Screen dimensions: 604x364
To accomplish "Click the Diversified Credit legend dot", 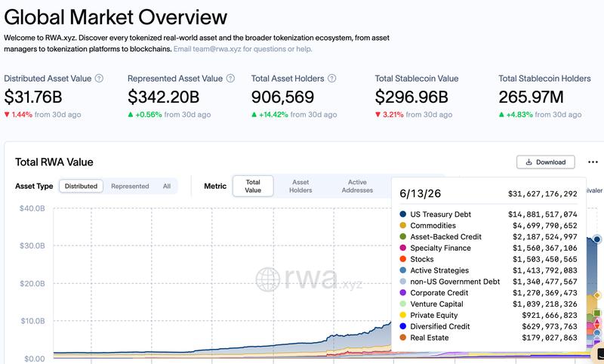I will click(x=403, y=326).
